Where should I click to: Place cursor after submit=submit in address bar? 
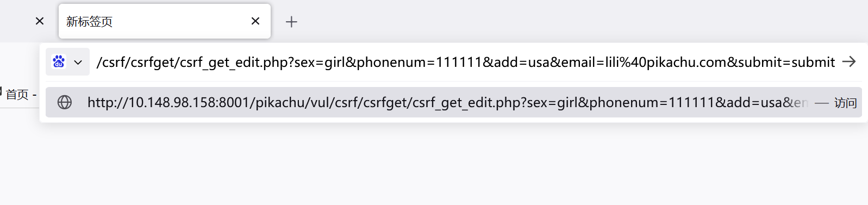[835, 62]
